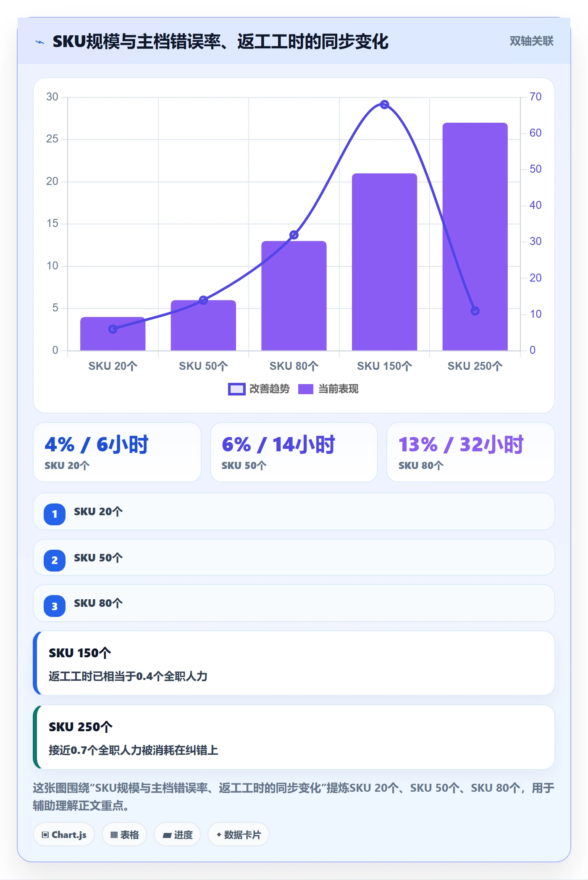Viewport: 588px width, 880px height.
Task: Click the 25 tick on the left axis
Action: (x=52, y=139)
